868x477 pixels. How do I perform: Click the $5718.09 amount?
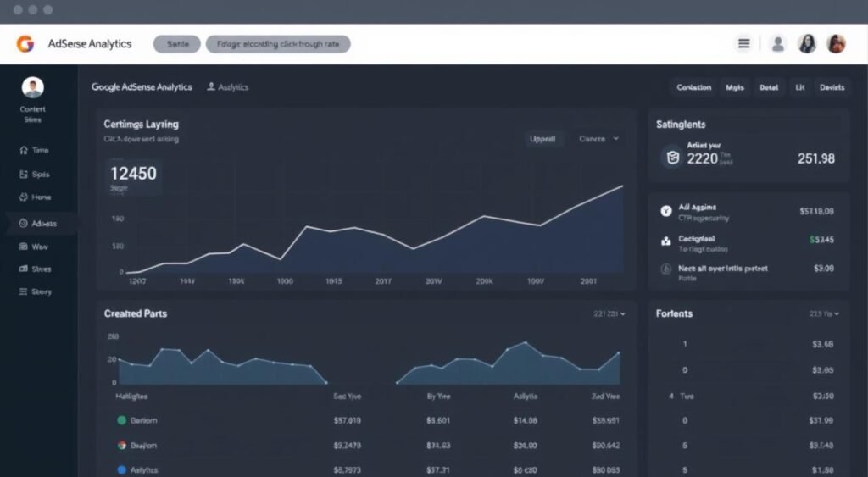click(x=816, y=211)
